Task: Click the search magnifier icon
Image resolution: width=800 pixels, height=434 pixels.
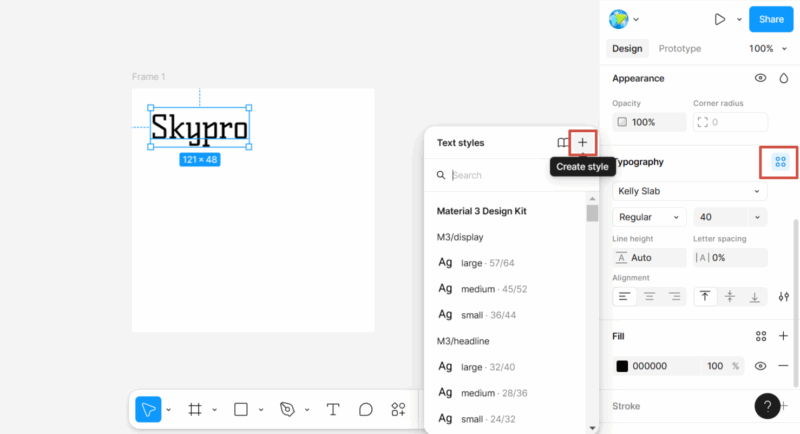Action: [x=441, y=175]
